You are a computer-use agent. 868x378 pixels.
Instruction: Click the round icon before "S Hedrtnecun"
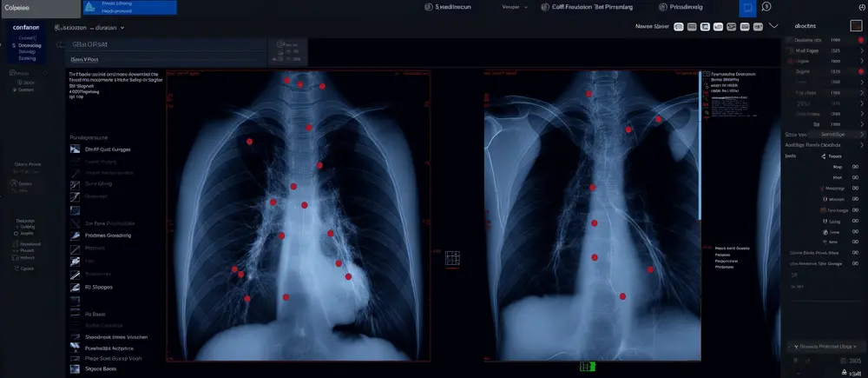coord(429,7)
